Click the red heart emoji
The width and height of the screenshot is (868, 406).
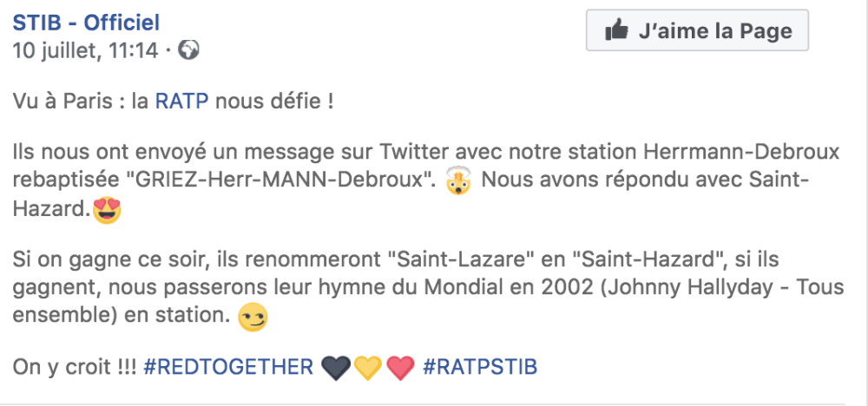pos(400,368)
